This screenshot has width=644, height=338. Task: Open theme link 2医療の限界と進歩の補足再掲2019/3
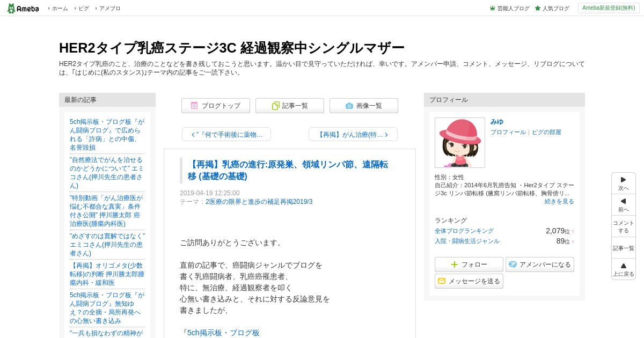pos(259,202)
